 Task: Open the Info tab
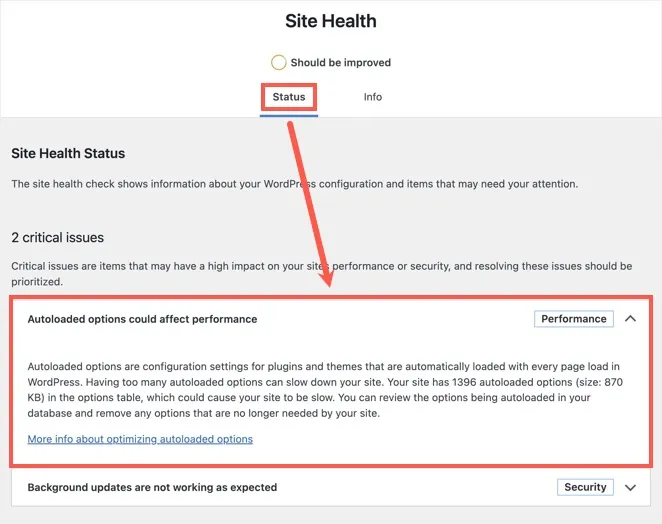tap(372, 97)
